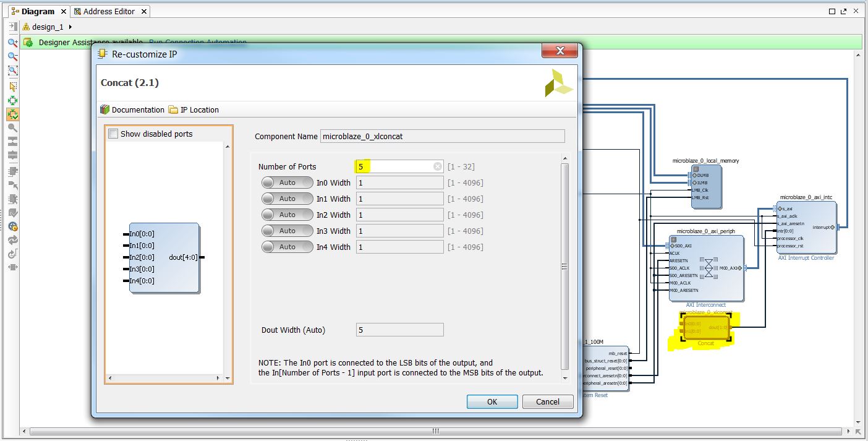Expand the design_1 breadcrumb arrow
This screenshot has width=868, height=441.
(70, 27)
